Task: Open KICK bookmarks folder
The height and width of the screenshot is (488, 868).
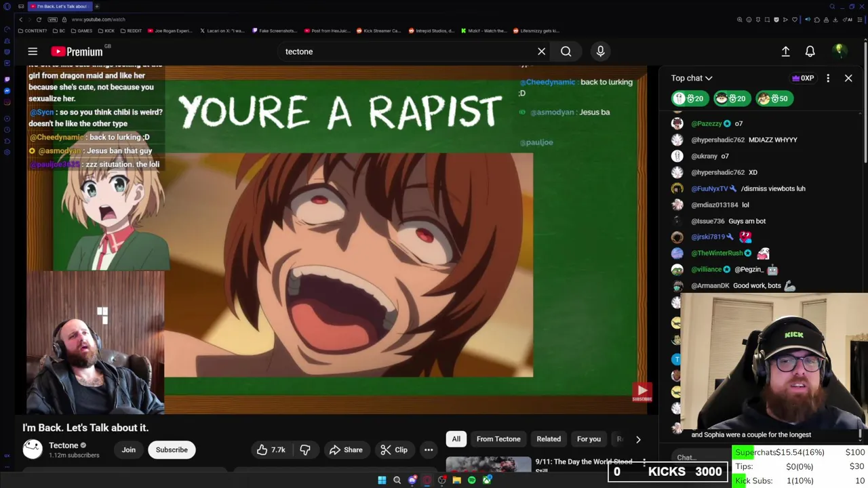Action: pos(106,30)
